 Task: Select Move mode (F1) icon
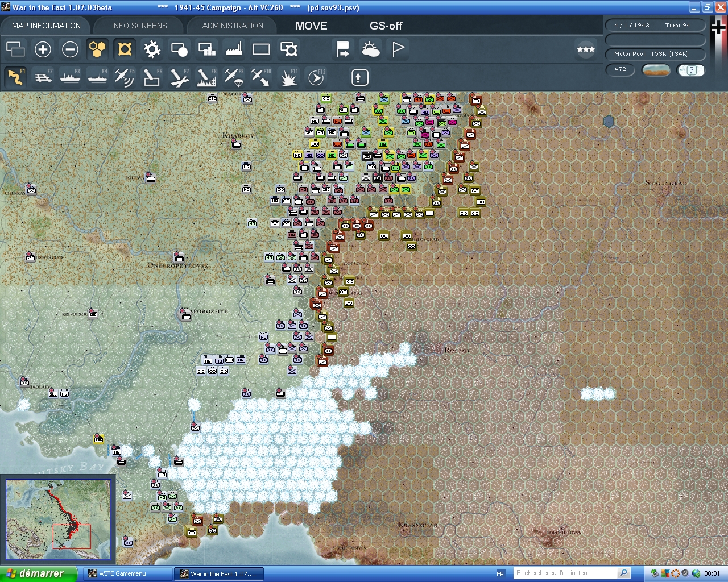coord(15,77)
